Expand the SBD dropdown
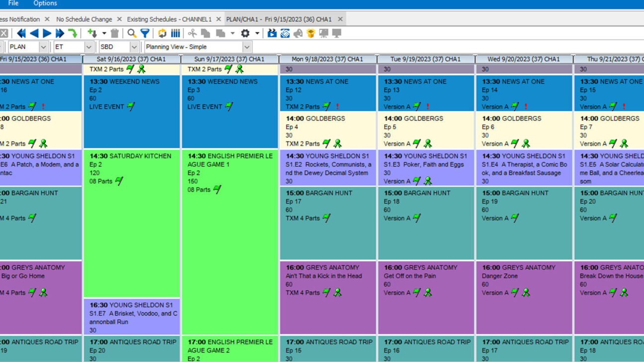644x362 pixels. (x=134, y=47)
